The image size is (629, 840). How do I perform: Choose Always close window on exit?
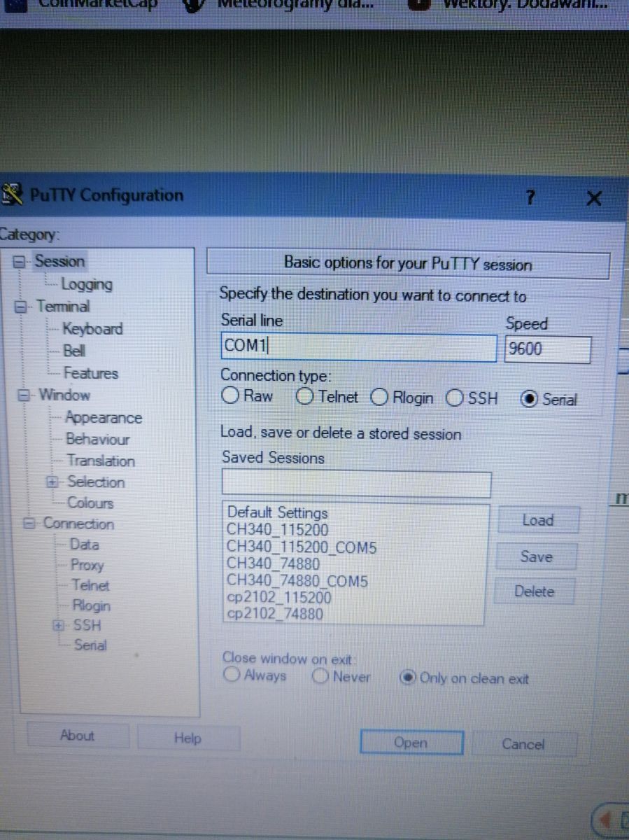[x=232, y=675]
